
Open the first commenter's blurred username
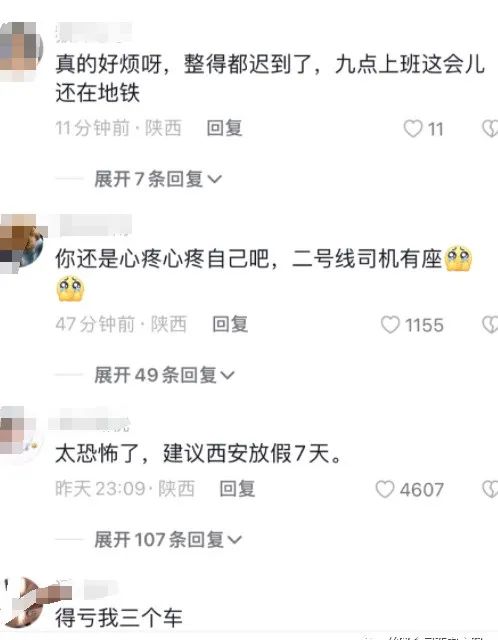(94, 33)
